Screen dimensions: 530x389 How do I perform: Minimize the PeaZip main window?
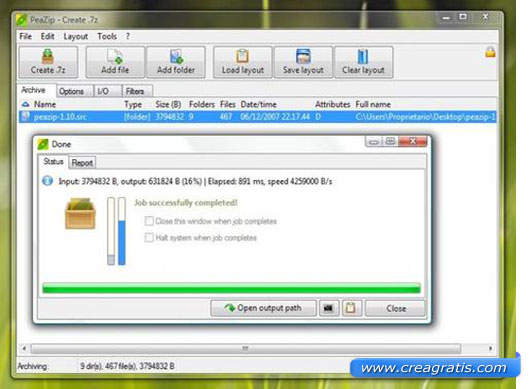pyautogui.click(x=447, y=17)
